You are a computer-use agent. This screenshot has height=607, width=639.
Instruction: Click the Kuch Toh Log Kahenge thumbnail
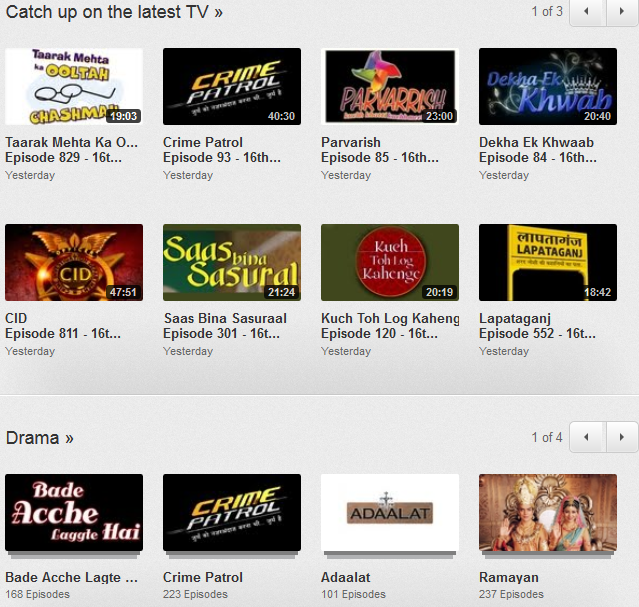pyautogui.click(x=390, y=262)
